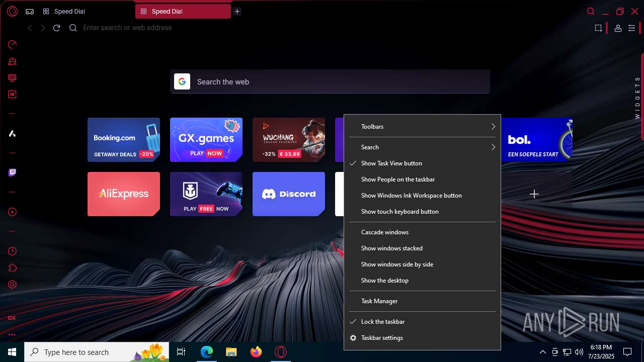Image resolution: width=644 pixels, height=362 pixels.
Task: Go forward to next page
Action: click(43, 28)
